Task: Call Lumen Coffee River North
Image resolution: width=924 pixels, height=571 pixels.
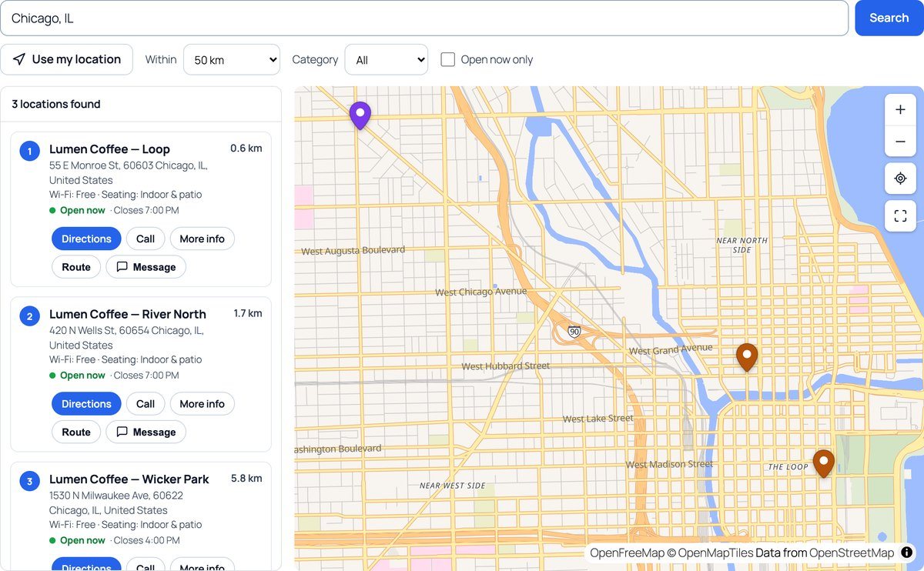Action: tap(146, 403)
